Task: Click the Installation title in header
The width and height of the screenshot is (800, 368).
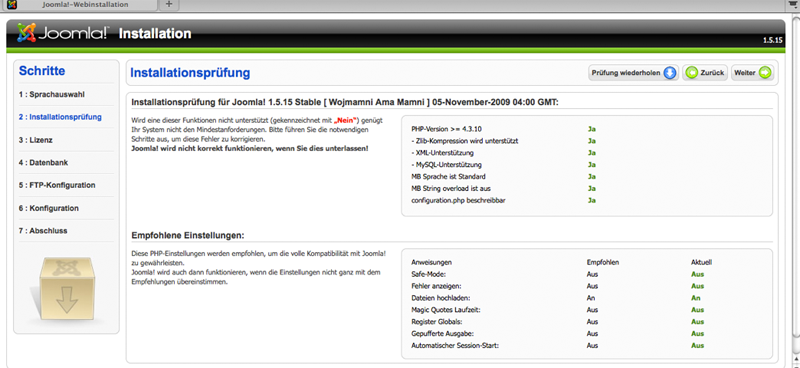Action: point(155,34)
